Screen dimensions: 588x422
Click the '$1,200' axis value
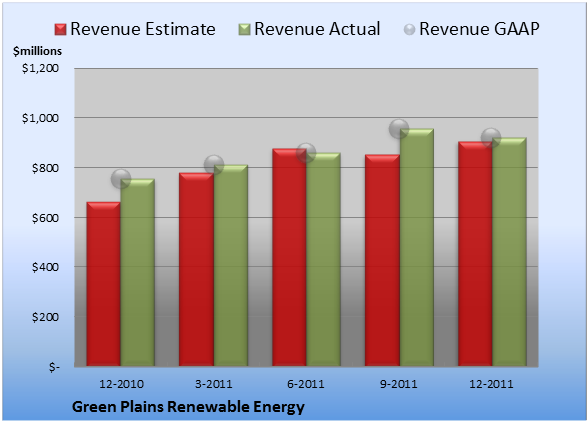[40, 68]
